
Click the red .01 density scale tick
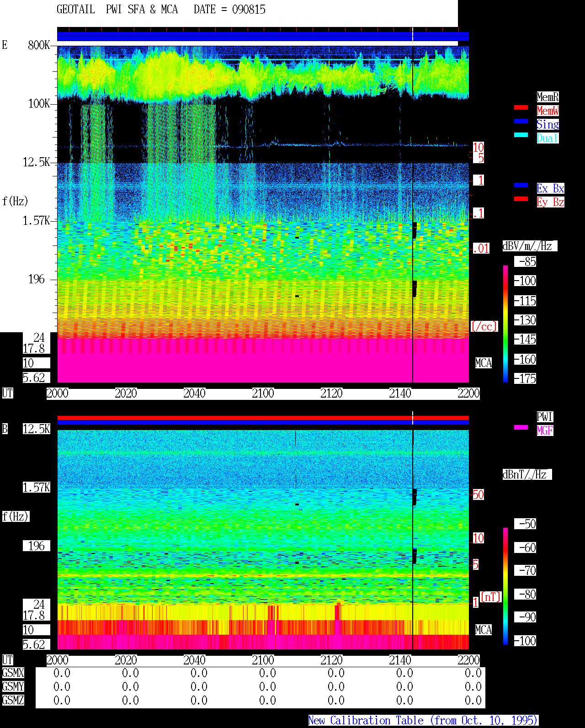(x=481, y=249)
